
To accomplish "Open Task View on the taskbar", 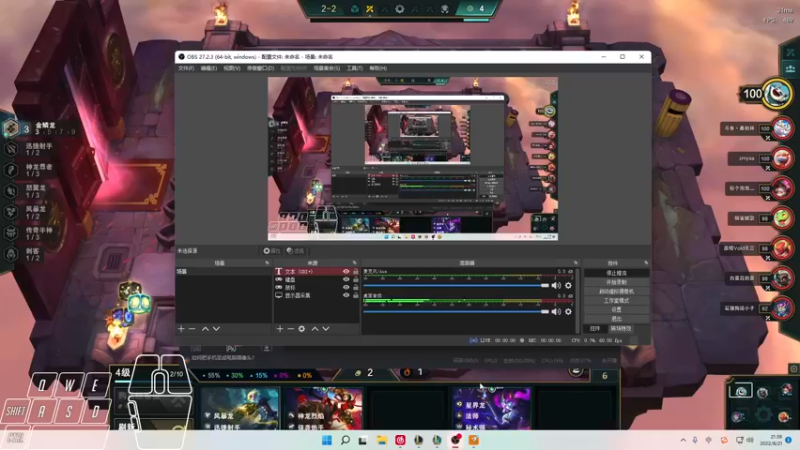I will pyautogui.click(x=363, y=440).
